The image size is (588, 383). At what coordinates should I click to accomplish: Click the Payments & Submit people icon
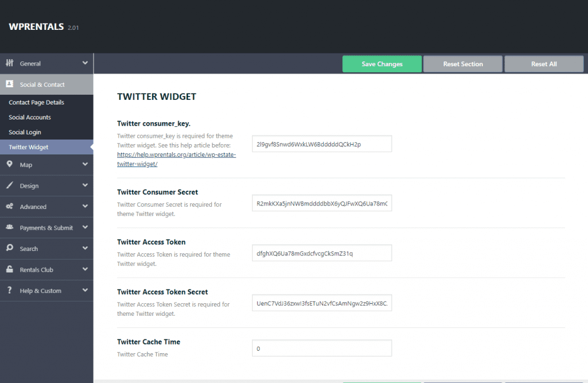click(9, 227)
